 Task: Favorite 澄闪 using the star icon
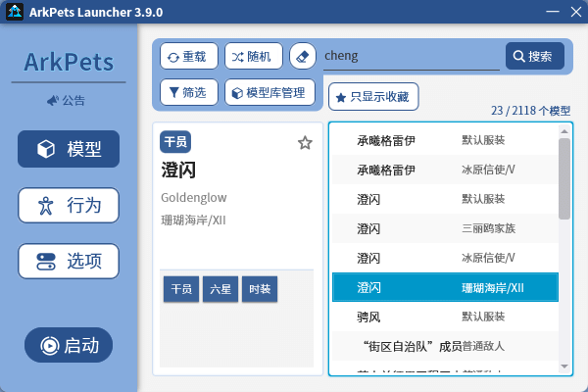(305, 143)
